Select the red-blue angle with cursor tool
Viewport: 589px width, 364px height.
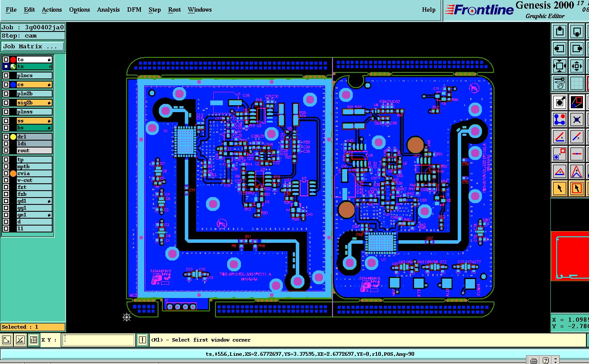point(560,137)
